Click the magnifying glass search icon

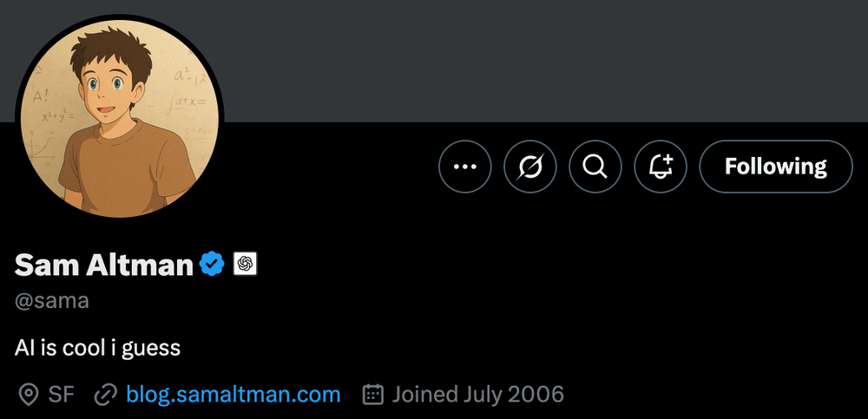595,166
